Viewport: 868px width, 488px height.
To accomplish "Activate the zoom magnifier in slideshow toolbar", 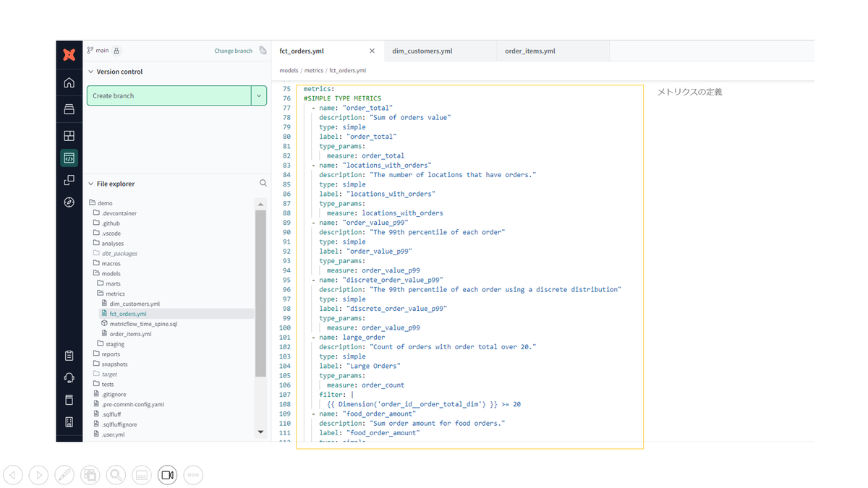I will (116, 475).
